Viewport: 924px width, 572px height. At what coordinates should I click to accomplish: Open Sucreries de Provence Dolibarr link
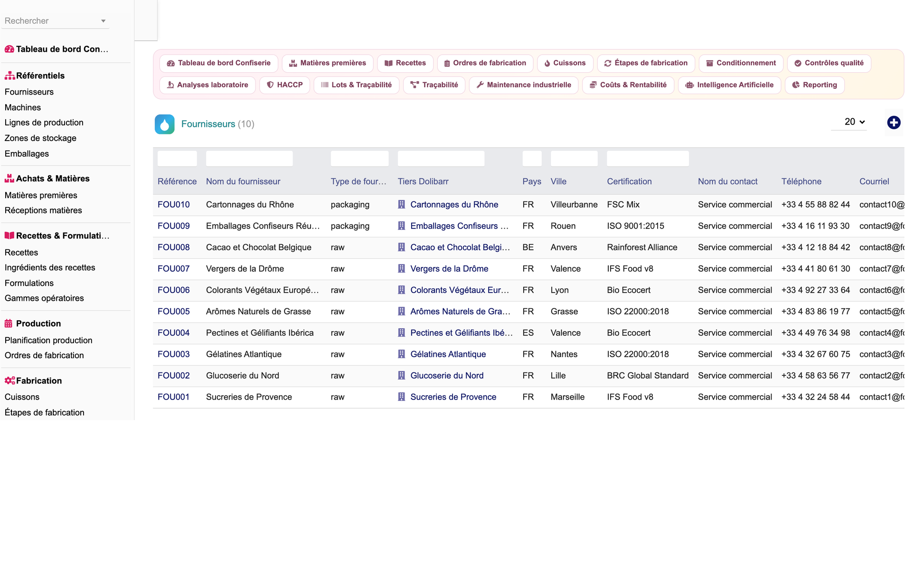453,397
